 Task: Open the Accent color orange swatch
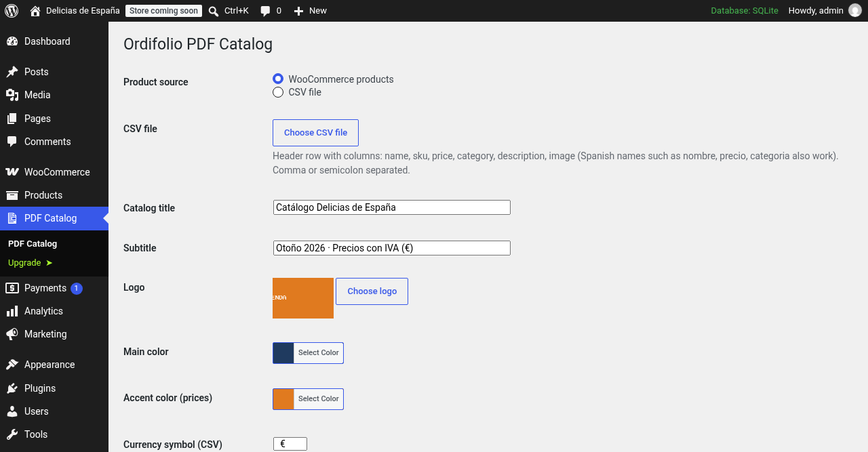283,399
